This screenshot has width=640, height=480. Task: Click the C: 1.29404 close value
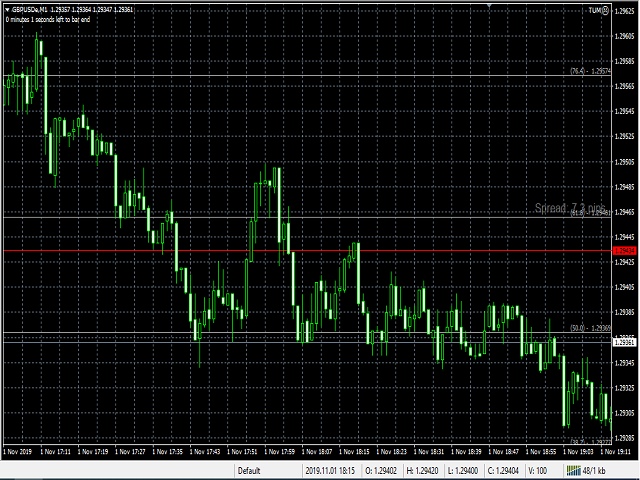(x=503, y=471)
